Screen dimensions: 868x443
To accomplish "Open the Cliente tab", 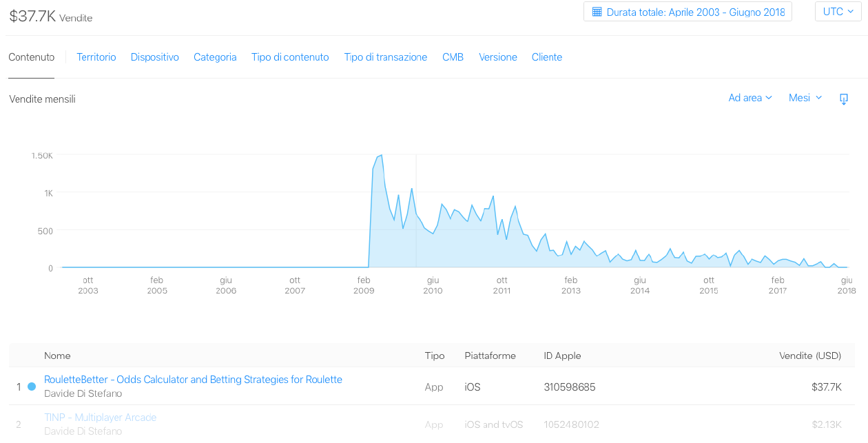I will coord(547,57).
